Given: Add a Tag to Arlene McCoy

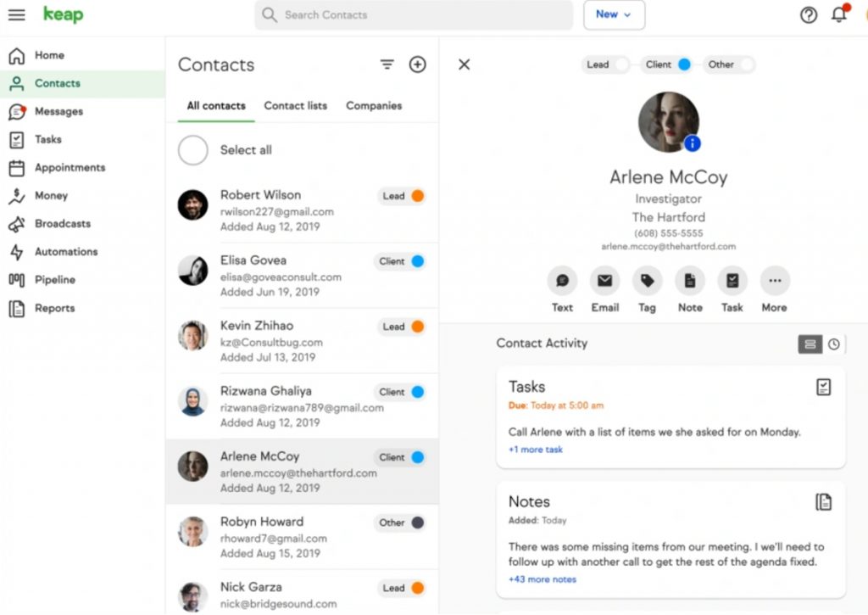Looking at the screenshot, I should [647, 280].
